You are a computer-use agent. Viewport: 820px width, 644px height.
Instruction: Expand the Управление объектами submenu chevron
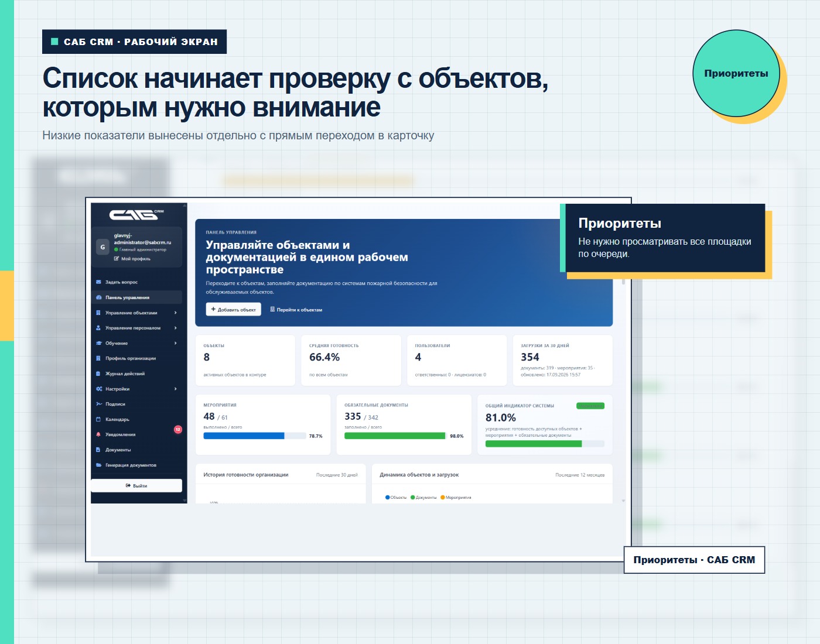(x=176, y=313)
